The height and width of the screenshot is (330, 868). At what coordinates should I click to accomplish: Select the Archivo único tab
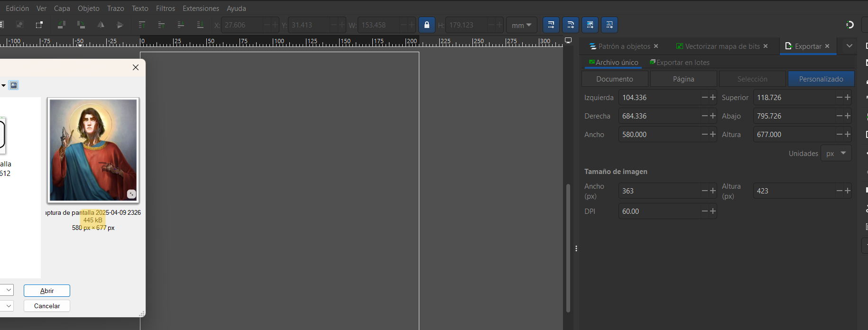[x=613, y=62]
